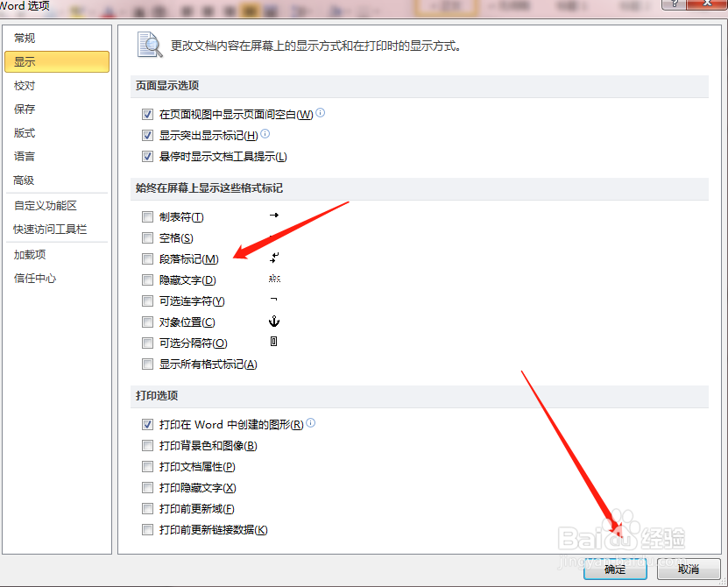
Task: Click the hidden text abc symbol
Action: click(x=274, y=279)
